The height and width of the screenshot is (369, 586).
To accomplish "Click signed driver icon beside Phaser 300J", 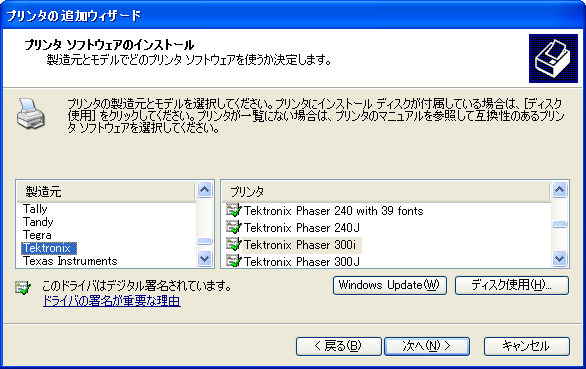I will click(x=234, y=261).
